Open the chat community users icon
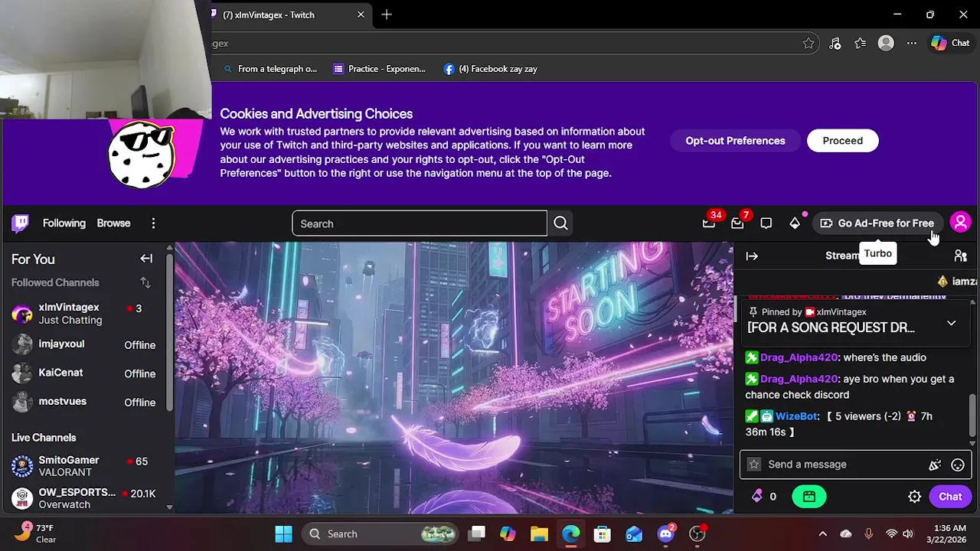Viewport: 980px width, 551px height. pos(961,256)
